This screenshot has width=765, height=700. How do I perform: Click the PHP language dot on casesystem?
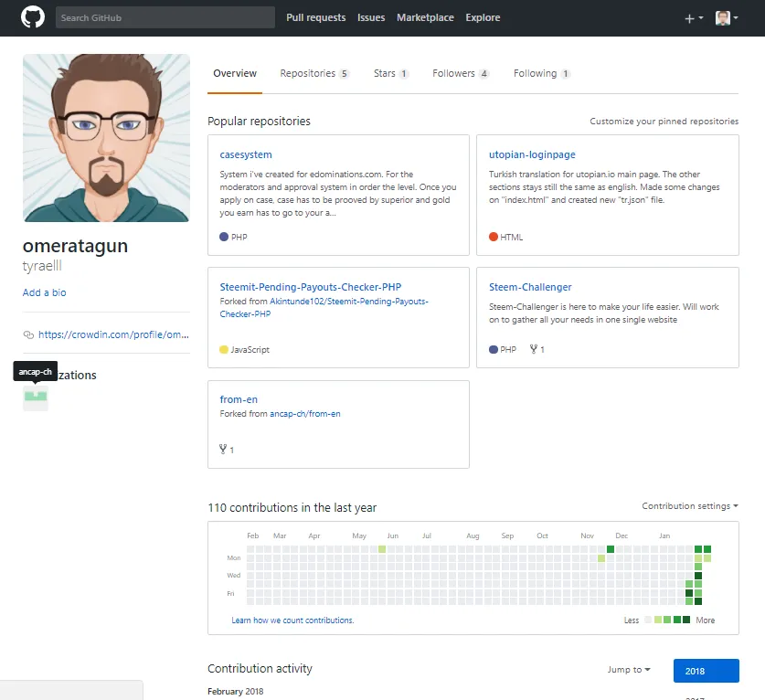coord(224,237)
